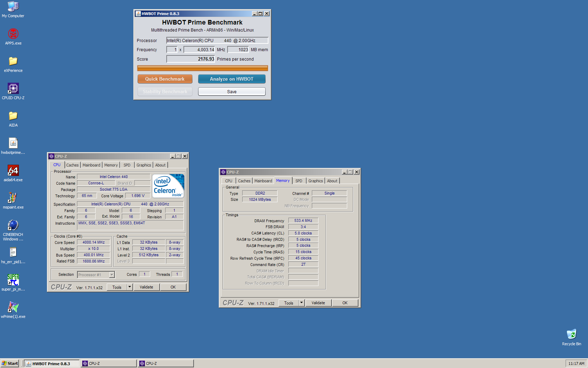Open Caches tab in left CPU-Z window
The height and width of the screenshot is (368, 588).
[72, 165]
